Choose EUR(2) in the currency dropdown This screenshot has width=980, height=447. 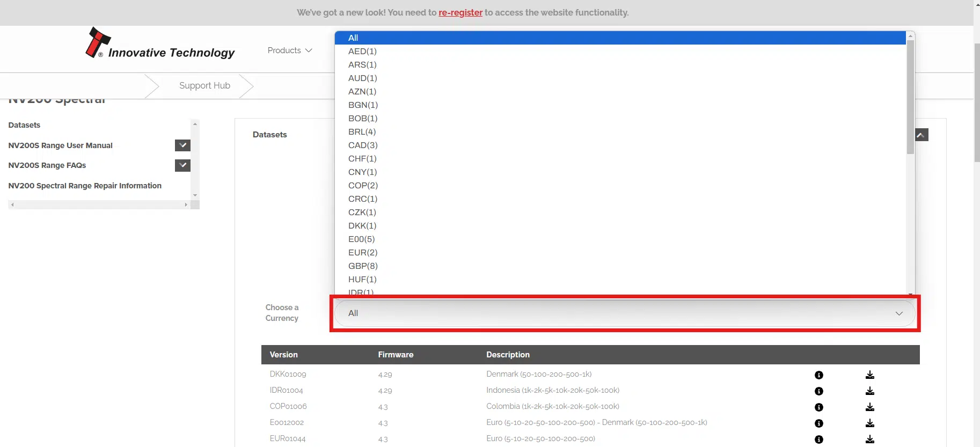click(x=363, y=253)
